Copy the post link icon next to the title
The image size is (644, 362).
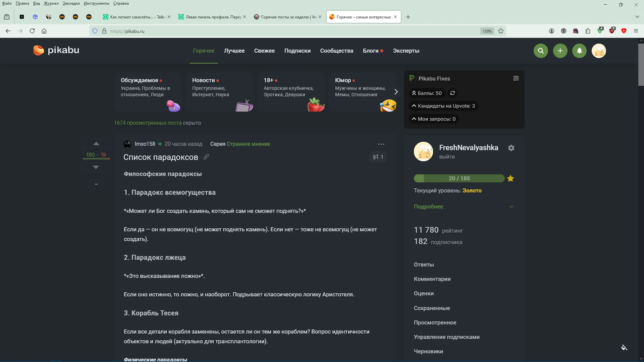coord(206,157)
